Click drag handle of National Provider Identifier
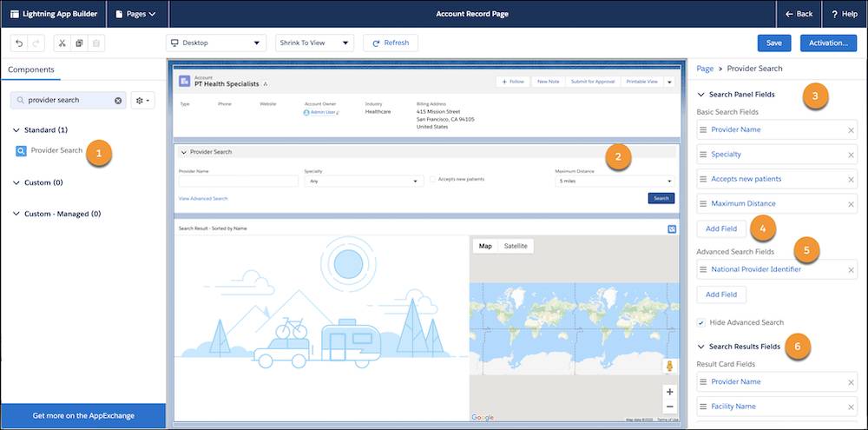The width and height of the screenshot is (868, 430). 703,270
